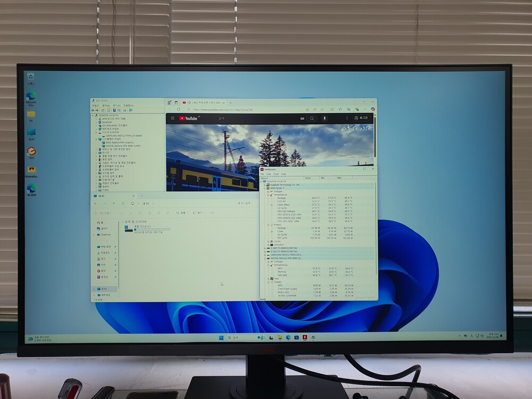This screenshot has height=399, width=532.
Task: Activate YouTube voice search microphone
Action: 324,118
